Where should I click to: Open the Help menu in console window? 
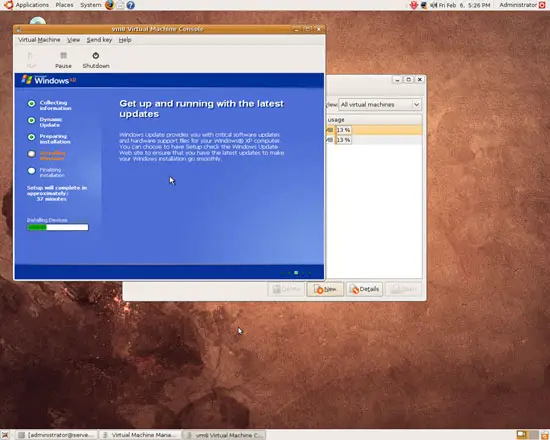tap(125, 40)
